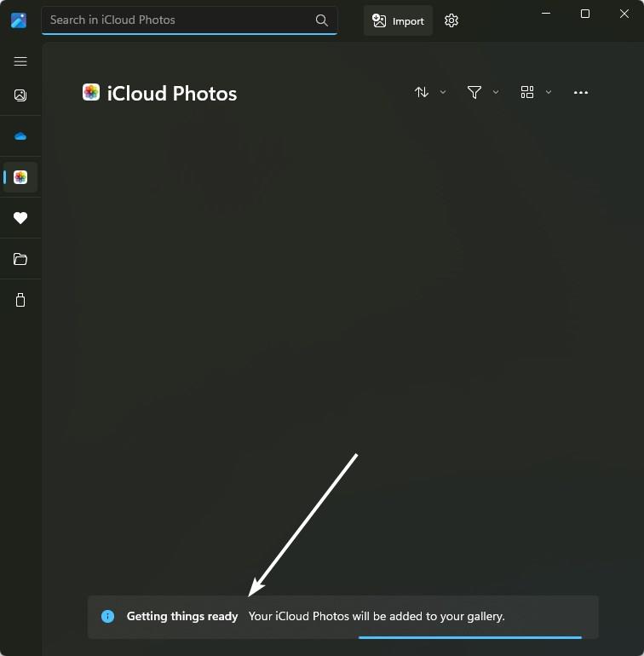Expand the filter dropdown chevron
644x656 pixels.
pos(496,92)
